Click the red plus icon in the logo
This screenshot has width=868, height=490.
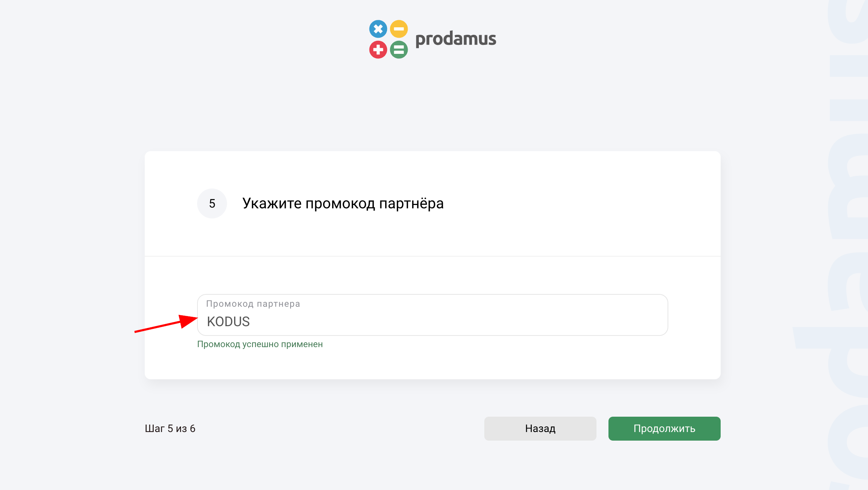(378, 49)
